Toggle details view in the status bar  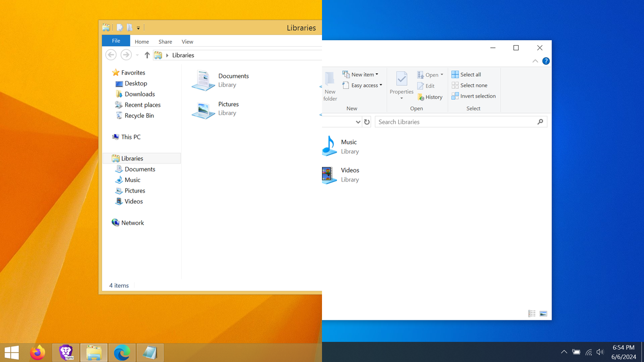pyautogui.click(x=532, y=313)
